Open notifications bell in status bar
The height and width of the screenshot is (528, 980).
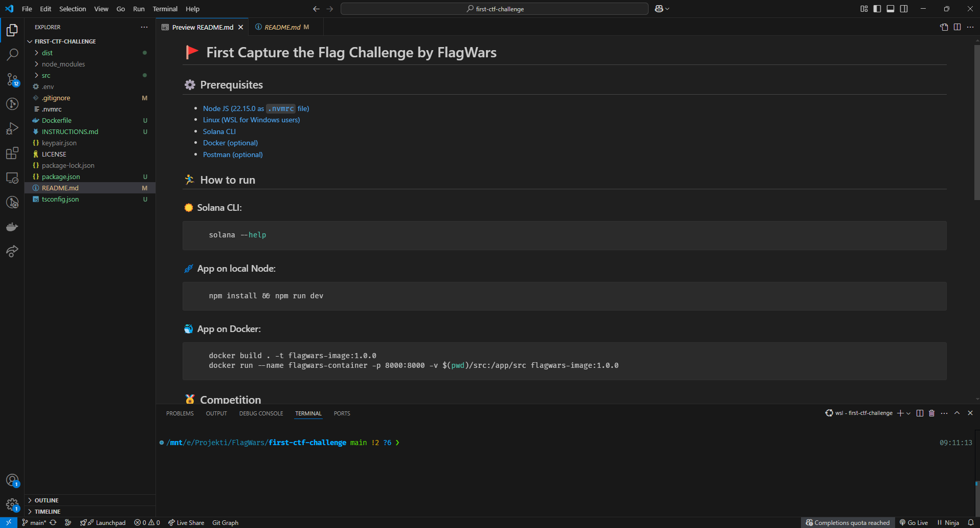pos(970,522)
